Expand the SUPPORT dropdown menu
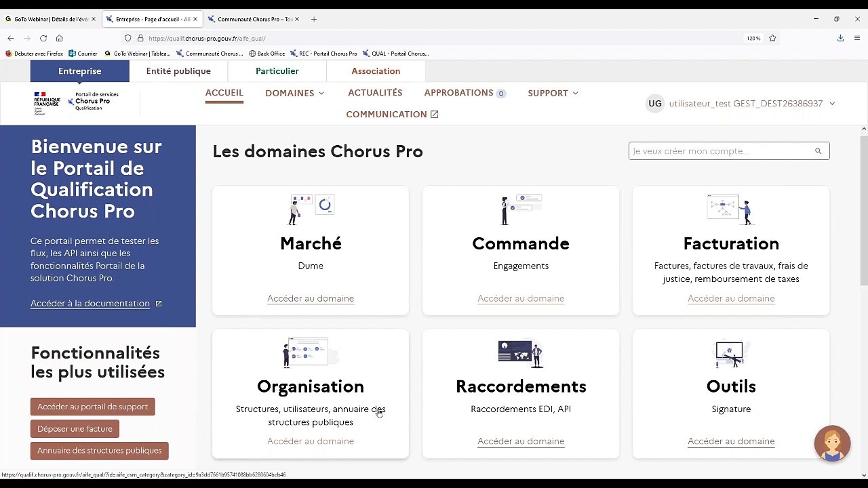This screenshot has width=868, height=488. (x=553, y=94)
